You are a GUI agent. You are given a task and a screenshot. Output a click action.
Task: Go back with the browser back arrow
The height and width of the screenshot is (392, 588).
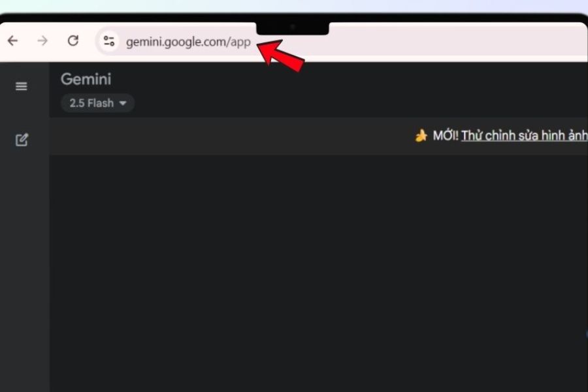(x=13, y=41)
